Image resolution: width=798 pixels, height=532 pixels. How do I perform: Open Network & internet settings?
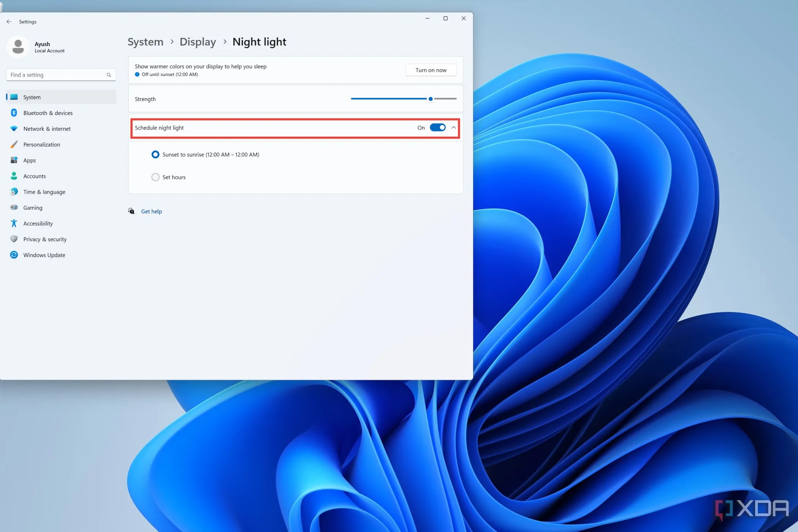coord(47,128)
